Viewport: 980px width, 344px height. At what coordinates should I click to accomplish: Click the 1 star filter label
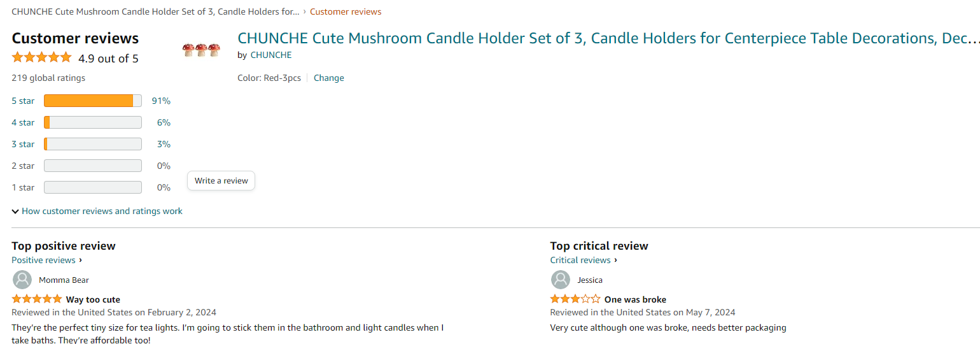click(x=23, y=187)
